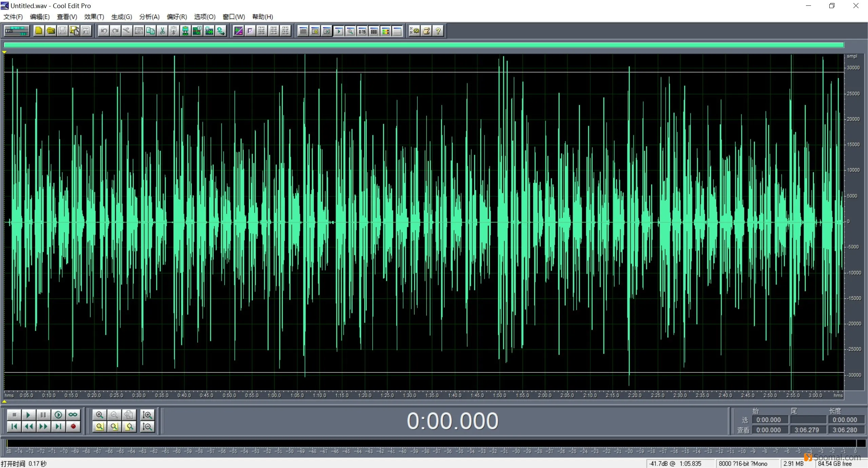Toggle the spectral view diagonal icon
The height and width of the screenshot is (468, 868).
239,31
